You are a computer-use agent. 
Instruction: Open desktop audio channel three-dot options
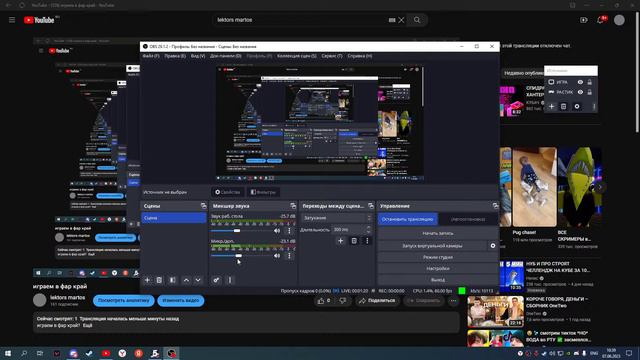pos(289,231)
